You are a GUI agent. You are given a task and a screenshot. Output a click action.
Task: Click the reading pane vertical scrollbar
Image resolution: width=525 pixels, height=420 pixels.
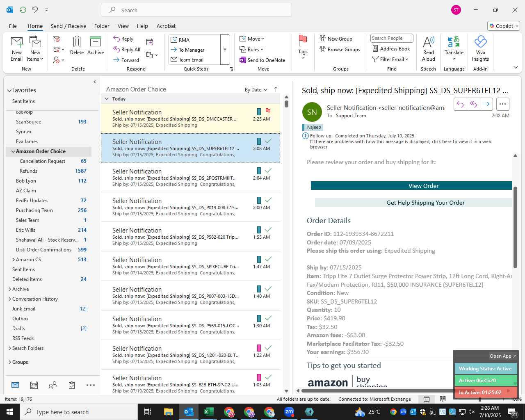(515, 228)
